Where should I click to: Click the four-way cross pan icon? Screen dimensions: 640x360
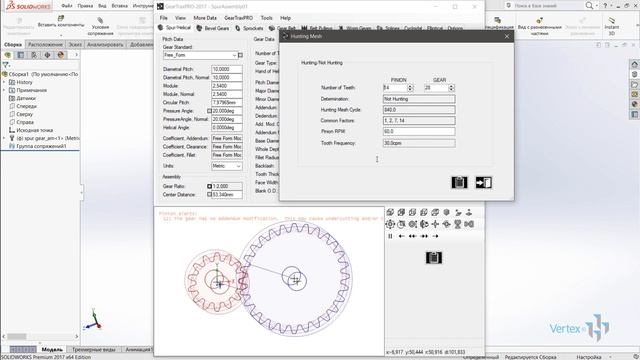(435, 224)
